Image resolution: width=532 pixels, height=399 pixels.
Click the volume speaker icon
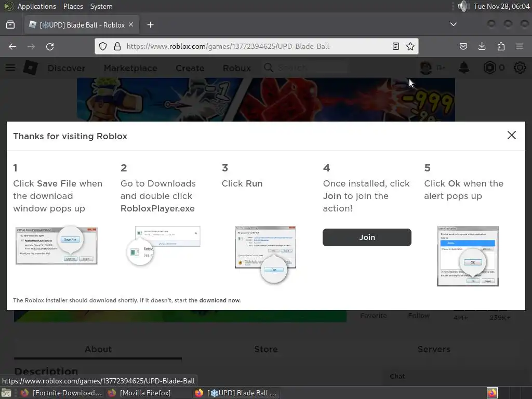click(463, 6)
